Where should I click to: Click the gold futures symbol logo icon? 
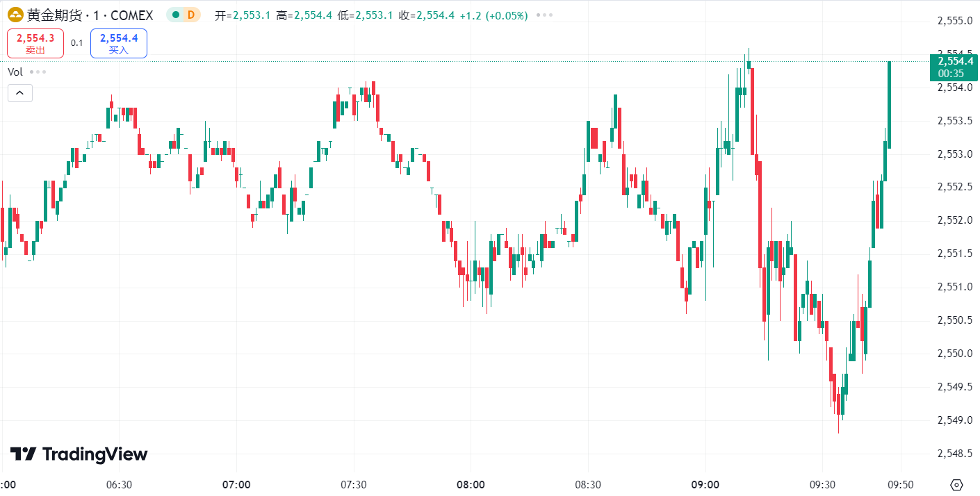pos(15,15)
